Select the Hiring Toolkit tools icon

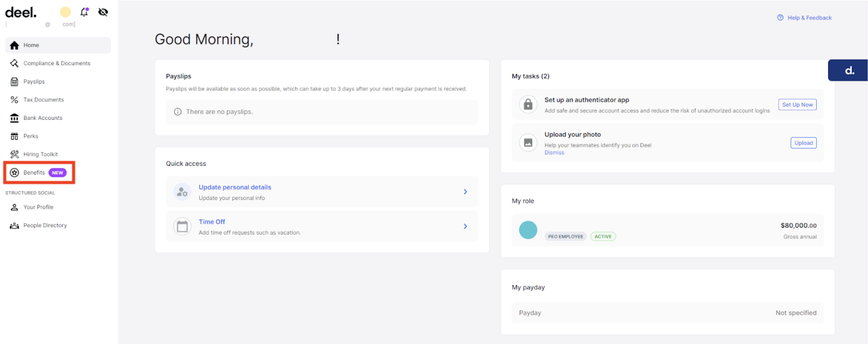[14, 154]
